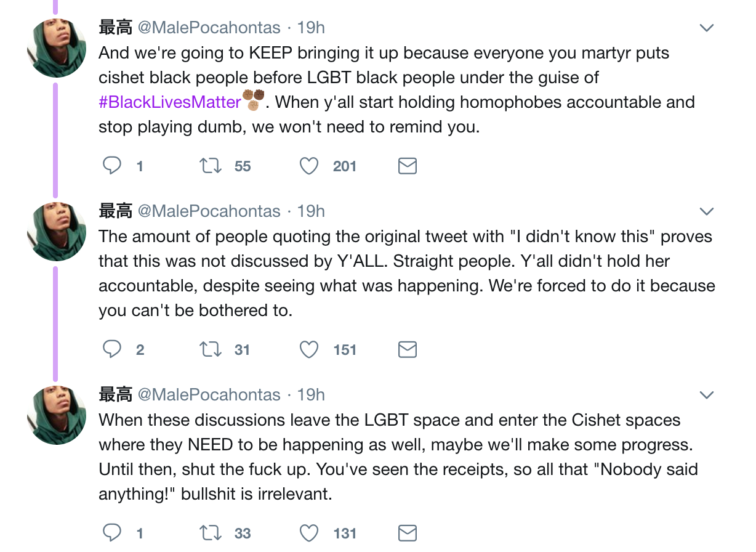Like the tweet with 201 likes
This screenshot has height=552, width=756.
click(x=309, y=166)
